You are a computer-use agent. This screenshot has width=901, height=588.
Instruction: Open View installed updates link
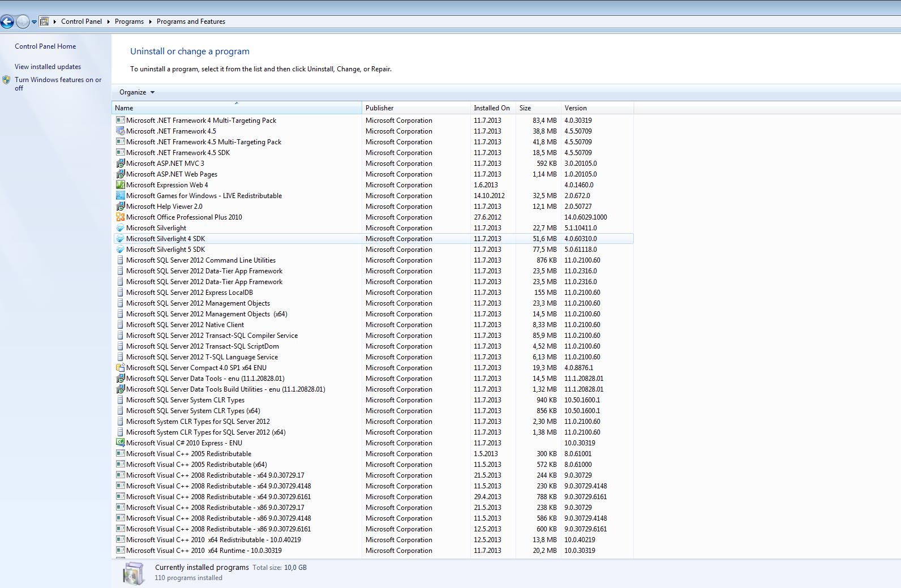coord(48,67)
